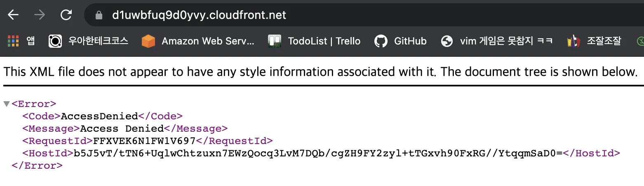Screen dimensions: 644x186
Task: Click the green icon at bookmark bar end
Action: [x=640, y=41]
